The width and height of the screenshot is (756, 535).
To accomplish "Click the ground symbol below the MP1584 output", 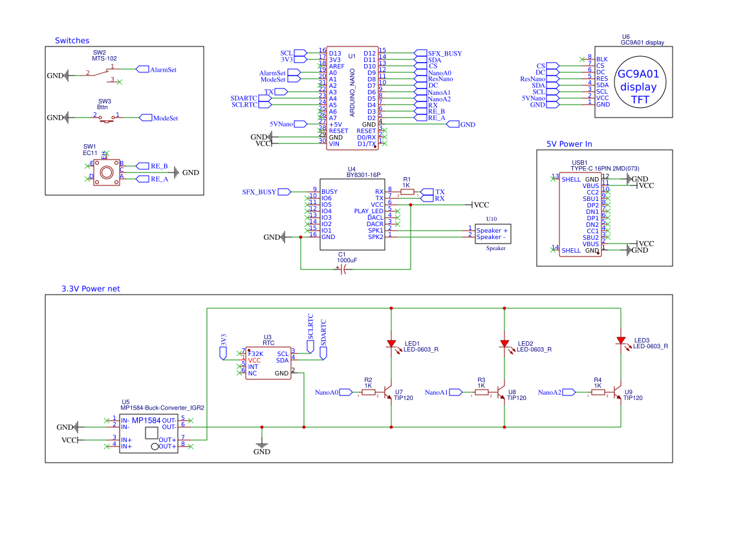I will (x=262, y=444).
